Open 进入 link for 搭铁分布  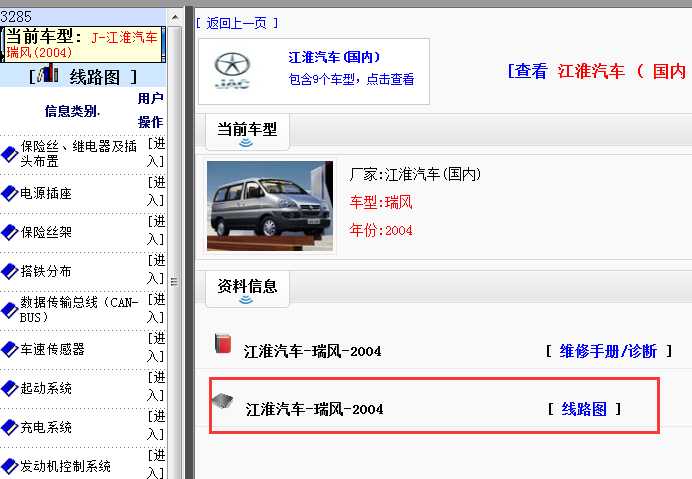[x=156, y=269]
